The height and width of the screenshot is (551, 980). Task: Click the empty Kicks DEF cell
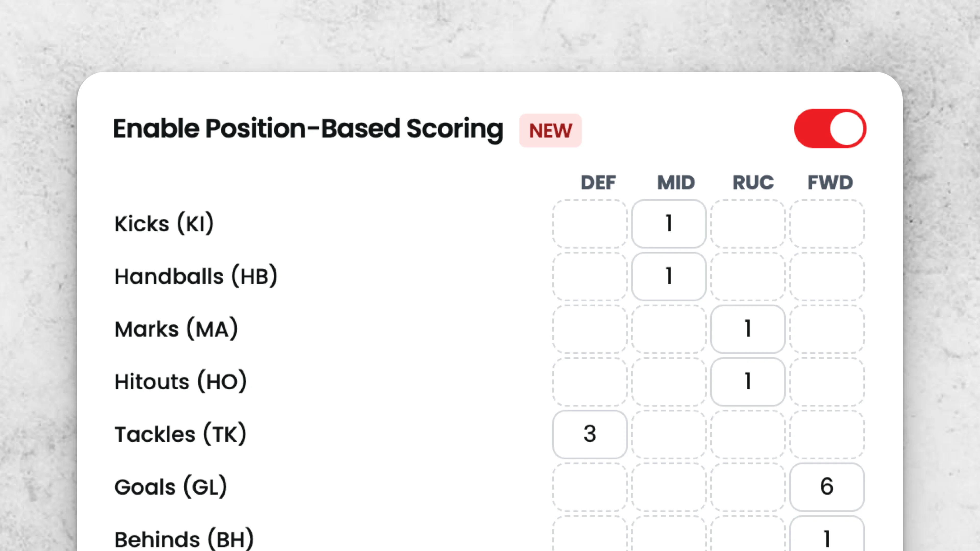tap(590, 224)
